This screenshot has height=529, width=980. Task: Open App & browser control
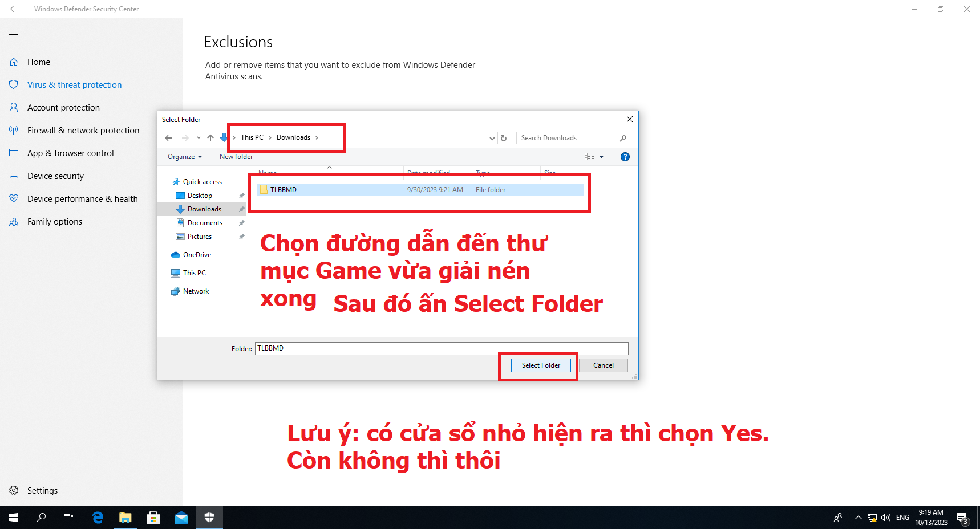point(71,153)
